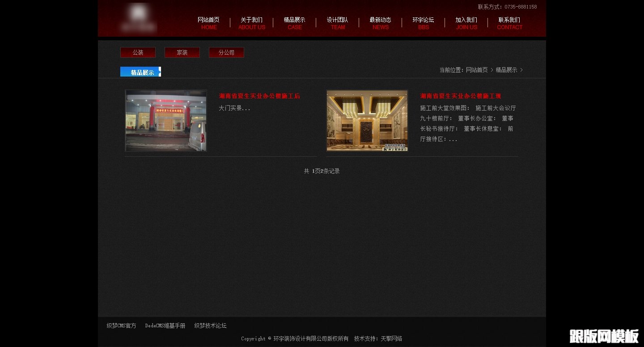Click the building entrance photo thumbnail
The image size is (644, 347).
pyautogui.click(x=166, y=120)
